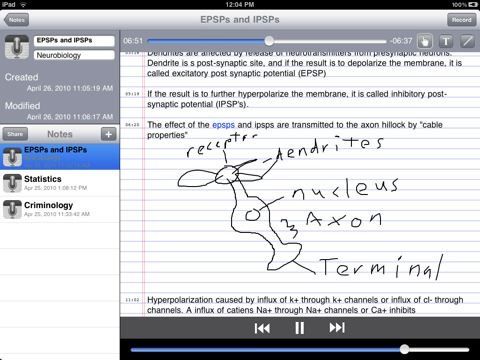Edit the Neurobiology category field
480x360 pixels.
click(x=74, y=55)
